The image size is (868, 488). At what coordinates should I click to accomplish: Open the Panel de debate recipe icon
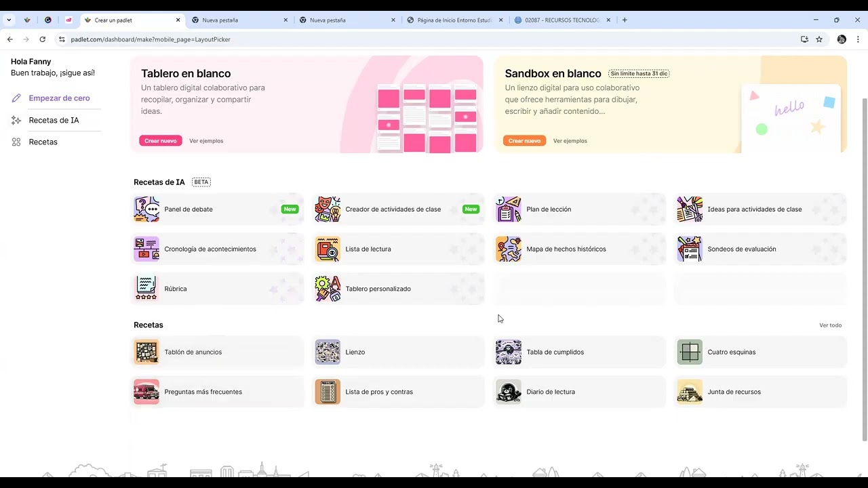pos(146,209)
